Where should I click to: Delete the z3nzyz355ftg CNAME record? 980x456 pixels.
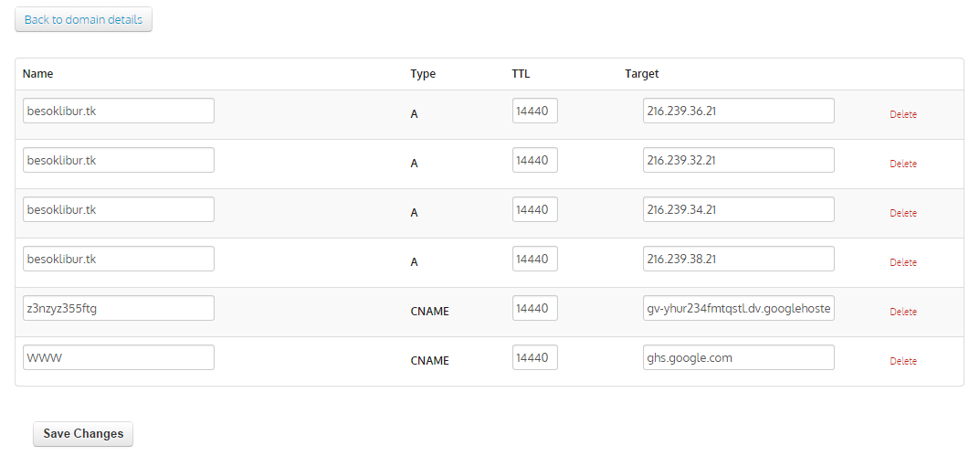pyautogui.click(x=902, y=313)
